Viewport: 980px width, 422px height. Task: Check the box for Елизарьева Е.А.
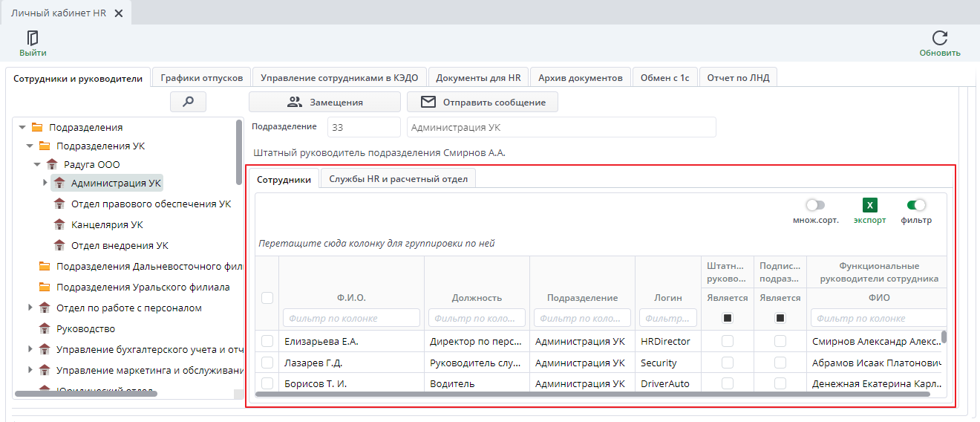[267, 341]
